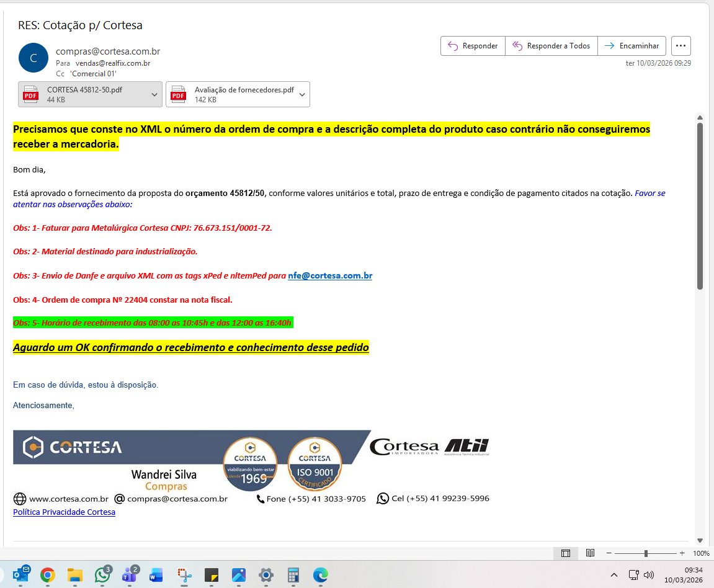714x588 pixels.
Task: Open Microsoft Teams from the taskbar
Action: pyautogui.click(x=130, y=575)
